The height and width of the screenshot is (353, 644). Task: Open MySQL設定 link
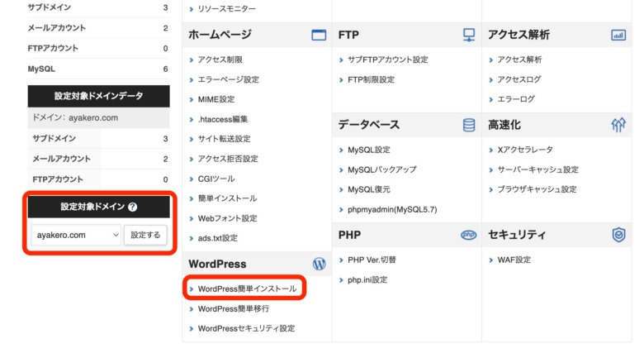(x=369, y=150)
